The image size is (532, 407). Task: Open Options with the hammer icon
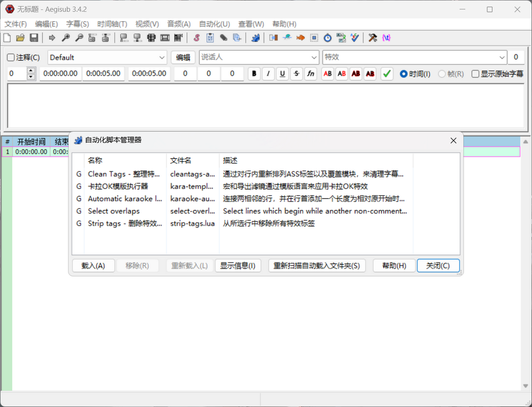pos(373,37)
